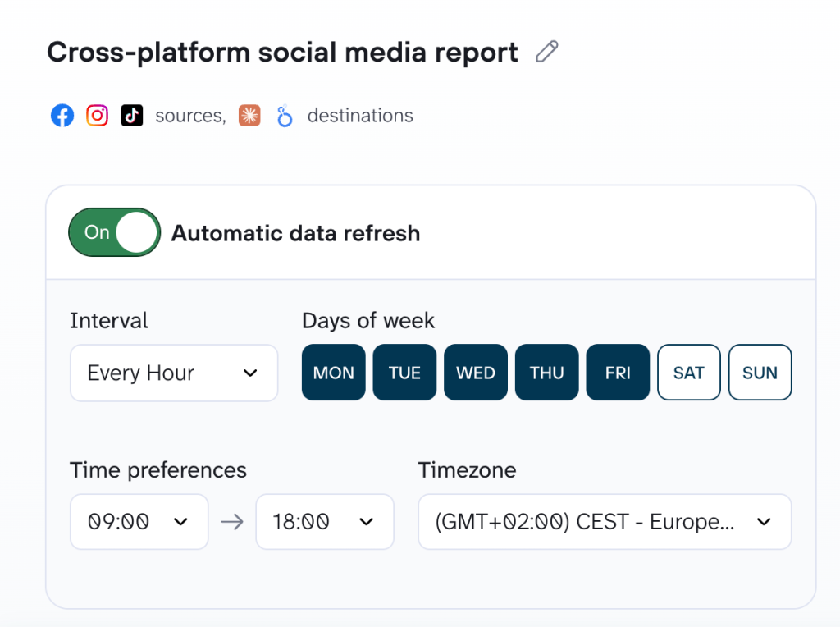Click the 'Interval' label

coord(109,320)
